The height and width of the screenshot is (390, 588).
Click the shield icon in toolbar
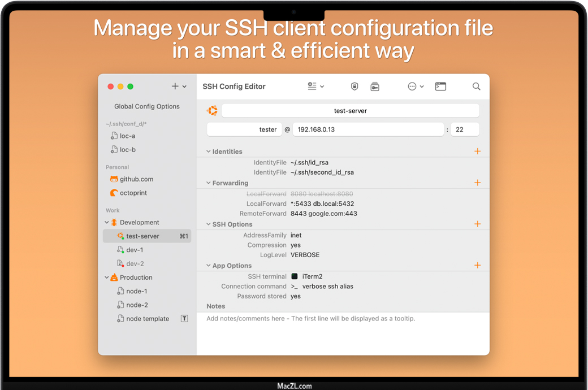coord(354,86)
